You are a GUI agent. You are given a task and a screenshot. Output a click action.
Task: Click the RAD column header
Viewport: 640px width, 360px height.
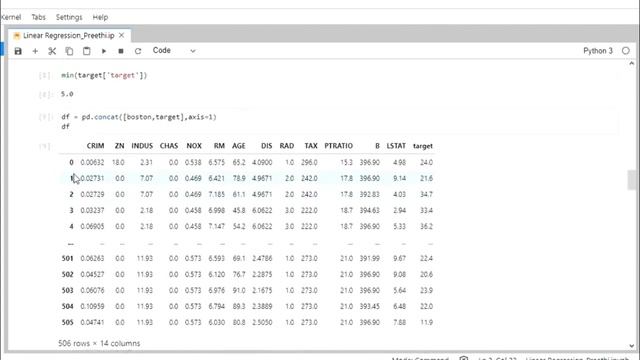(x=287, y=146)
